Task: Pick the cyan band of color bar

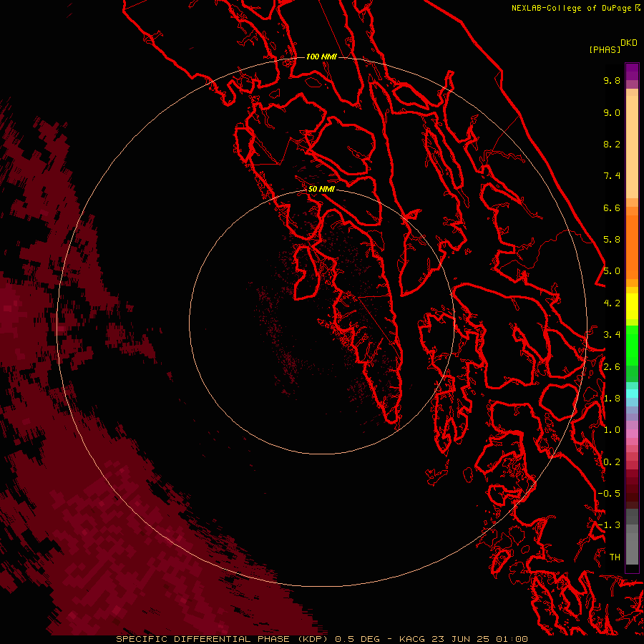Action: (x=632, y=394)
